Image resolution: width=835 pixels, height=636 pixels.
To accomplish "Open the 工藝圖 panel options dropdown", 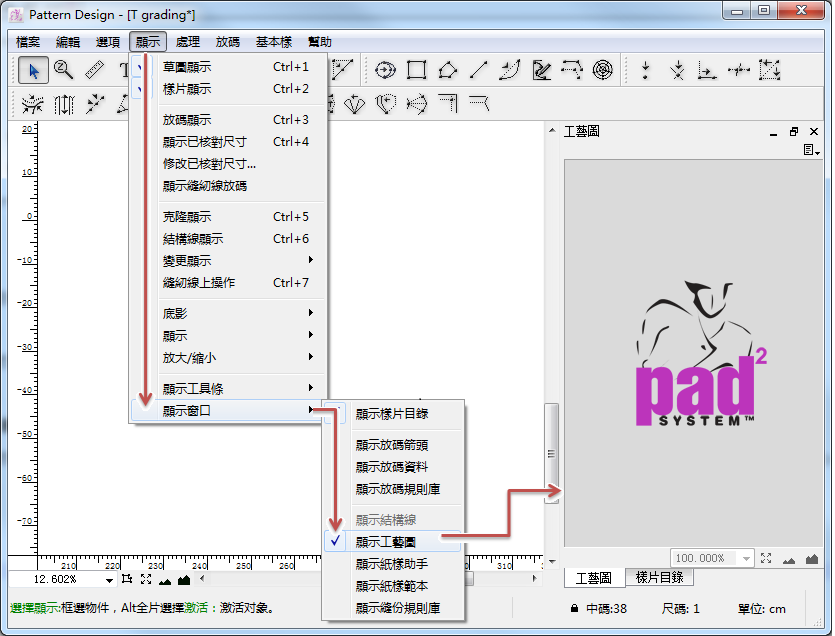I will (x=811, y=150).
